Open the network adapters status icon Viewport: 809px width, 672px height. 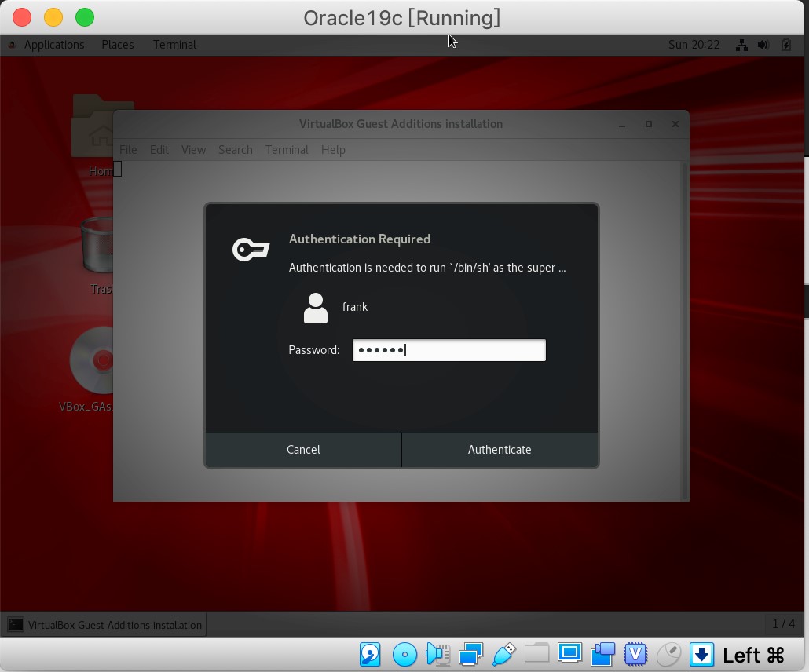pyautogui.click(x=470, y=655)
